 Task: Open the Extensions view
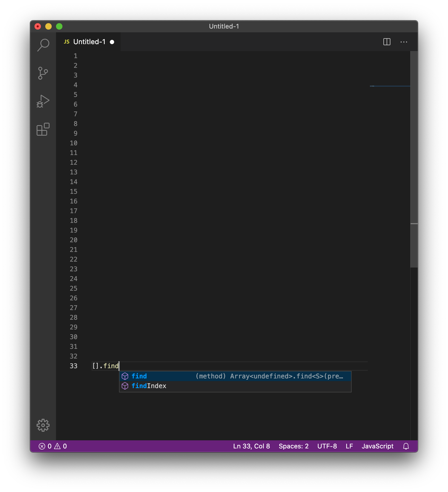43,130
